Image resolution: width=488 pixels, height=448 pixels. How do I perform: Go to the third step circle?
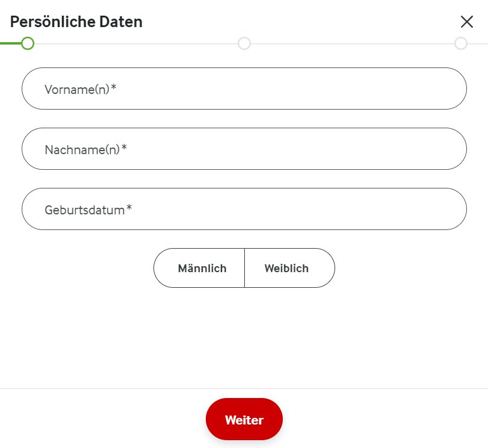coord(461,43)
